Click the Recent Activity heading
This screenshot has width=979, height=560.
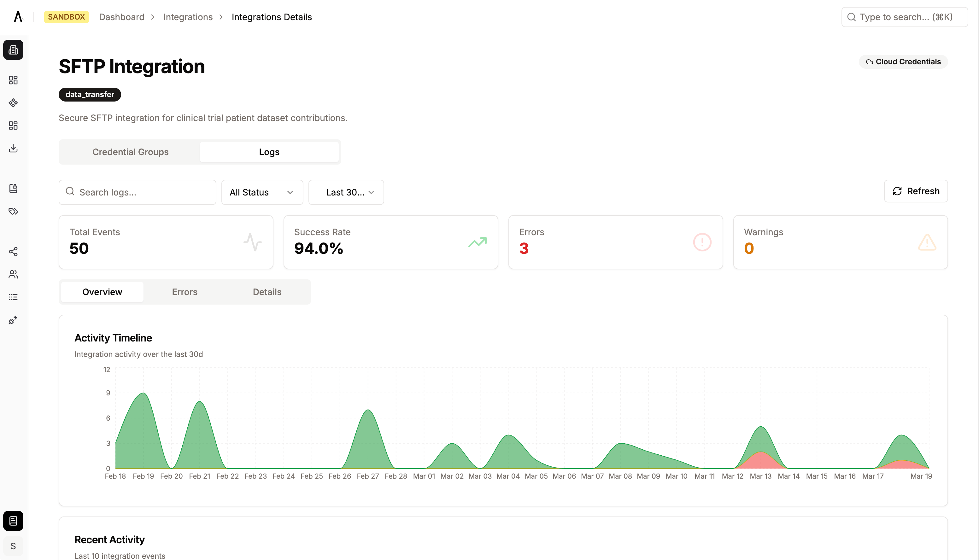(x=109, y=540)
